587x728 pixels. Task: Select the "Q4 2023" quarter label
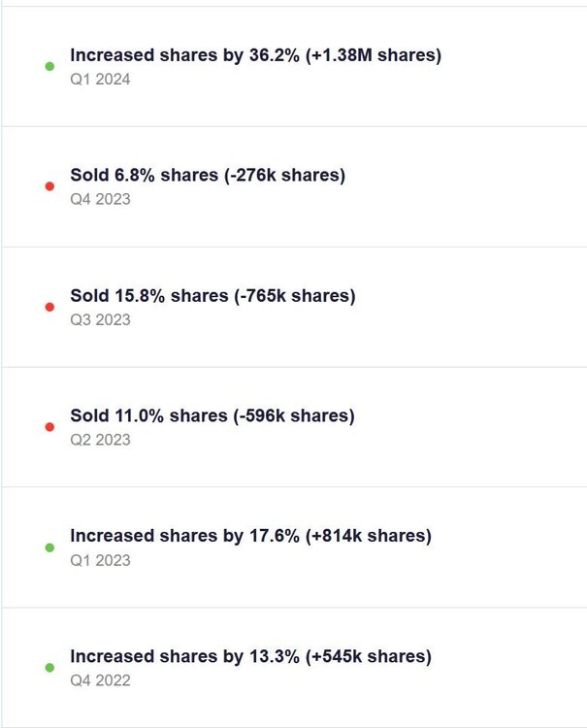100,199
